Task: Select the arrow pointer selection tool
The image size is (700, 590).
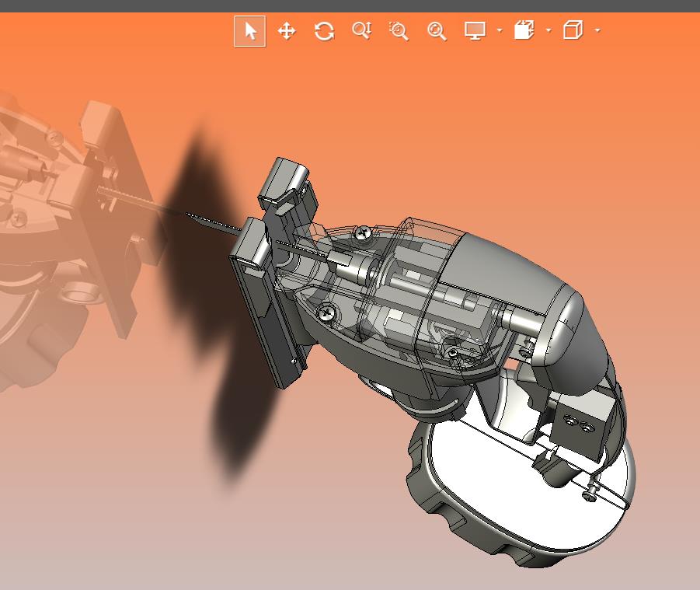Action: (x=250, y=31)
